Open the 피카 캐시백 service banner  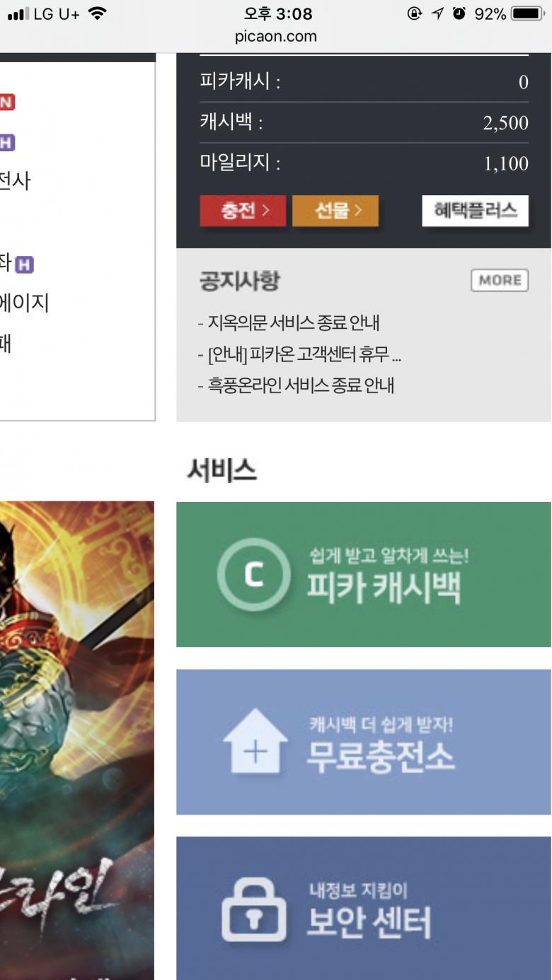(x=364, y=574)
